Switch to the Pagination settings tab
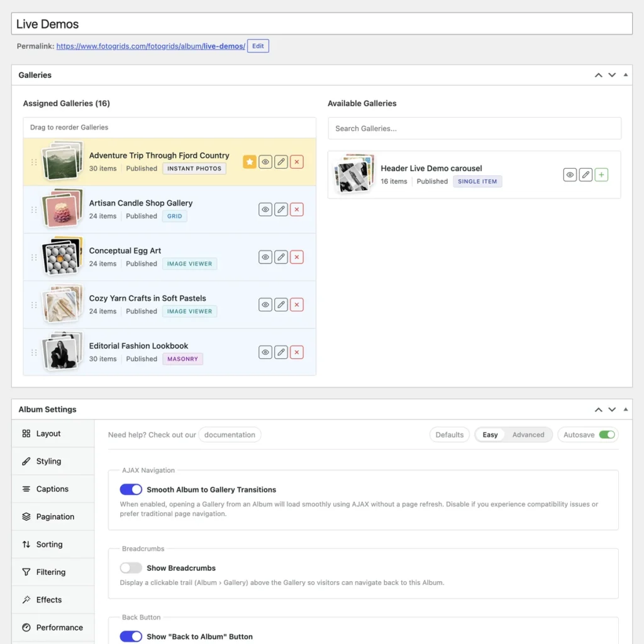The image size is (644, 644). (53, 517)
